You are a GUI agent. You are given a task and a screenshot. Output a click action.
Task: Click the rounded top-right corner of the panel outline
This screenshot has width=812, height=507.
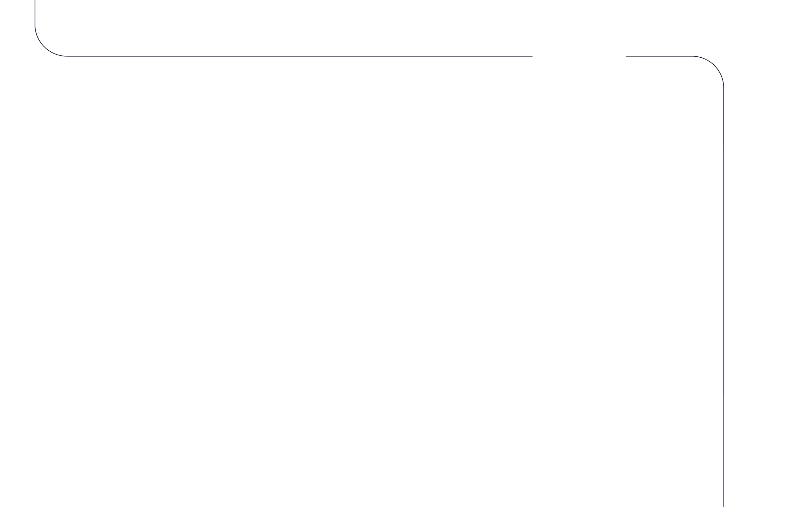(x=714, y=65)
